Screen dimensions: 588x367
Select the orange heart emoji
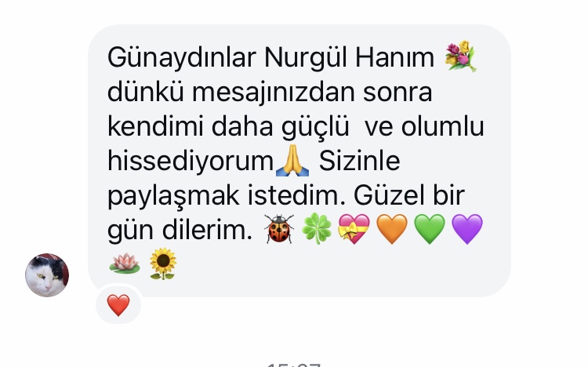coord(392,229)
